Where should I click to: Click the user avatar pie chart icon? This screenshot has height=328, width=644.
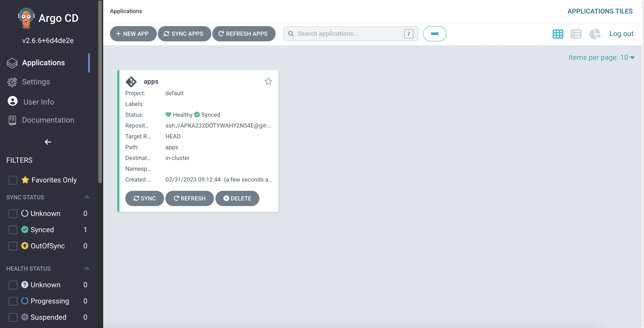(x=595, y=34)
